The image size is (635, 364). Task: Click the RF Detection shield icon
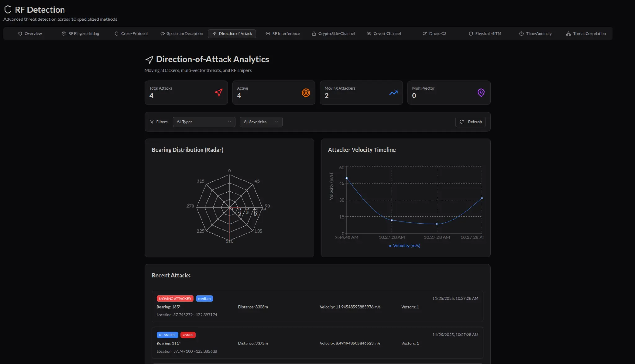(x=8, y=9)
